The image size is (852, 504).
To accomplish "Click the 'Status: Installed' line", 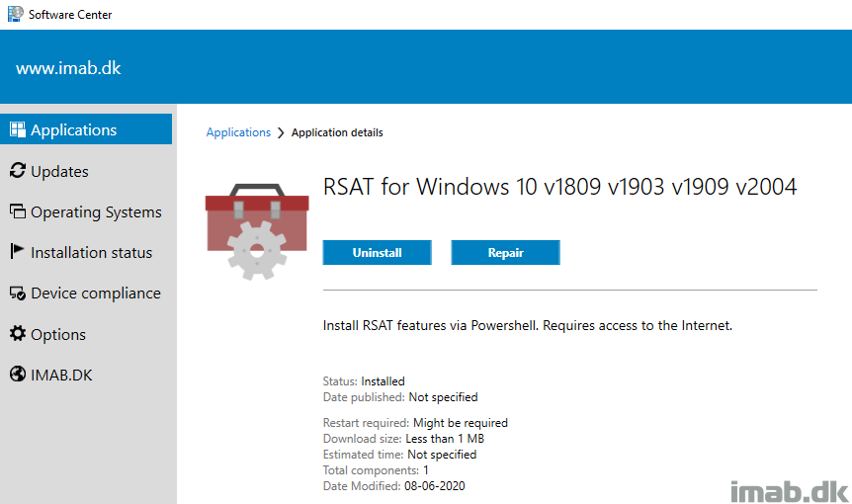I will click(x=364, y=381).
